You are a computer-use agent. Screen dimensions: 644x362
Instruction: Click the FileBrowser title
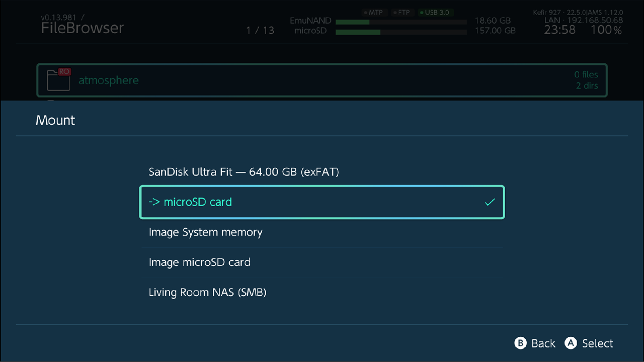click(83, 28)
